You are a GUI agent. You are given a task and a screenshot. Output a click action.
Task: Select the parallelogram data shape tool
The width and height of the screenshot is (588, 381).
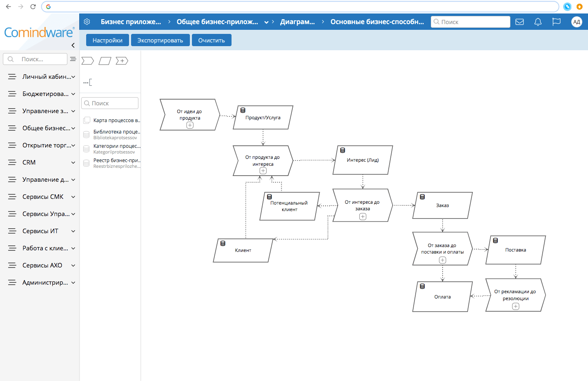coord(105,61)
